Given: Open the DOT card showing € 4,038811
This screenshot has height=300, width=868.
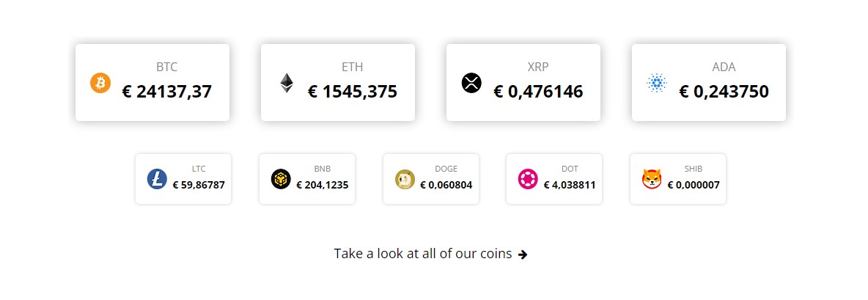Looking at the screenshot, I should [554, 179].
